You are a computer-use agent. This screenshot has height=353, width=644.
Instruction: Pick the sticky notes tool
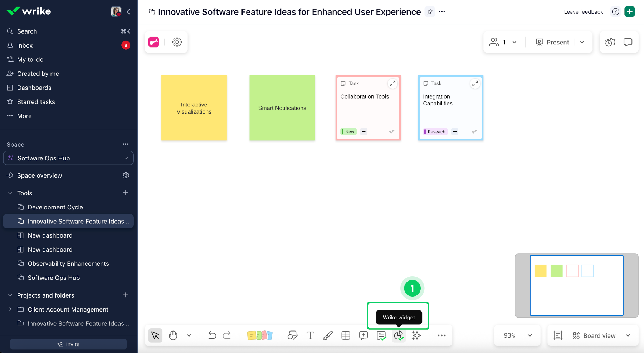tap(260, 335)
